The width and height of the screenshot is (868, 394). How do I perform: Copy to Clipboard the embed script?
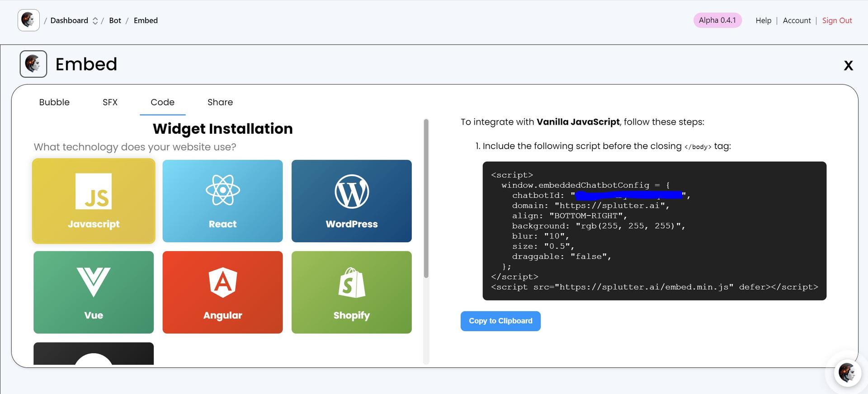[500, 321]
